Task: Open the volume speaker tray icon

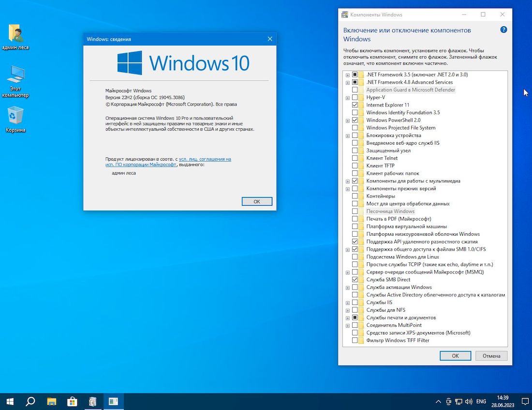Action: pos(469,402)
